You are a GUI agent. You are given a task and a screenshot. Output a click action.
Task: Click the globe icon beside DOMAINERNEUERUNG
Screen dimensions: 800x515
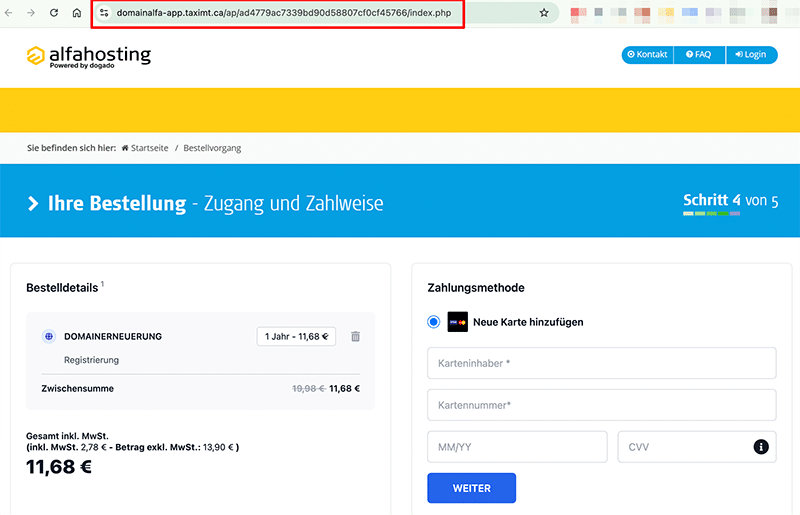(x=49, y=336)
